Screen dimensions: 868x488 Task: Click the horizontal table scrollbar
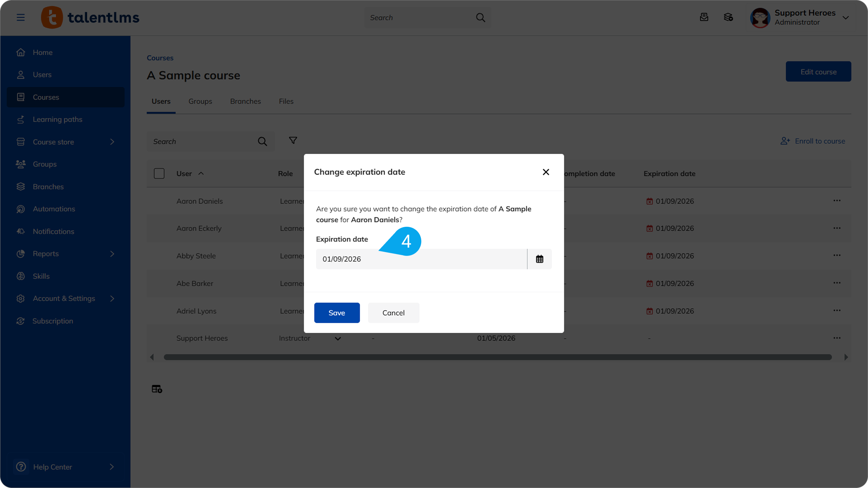[497, 357]
